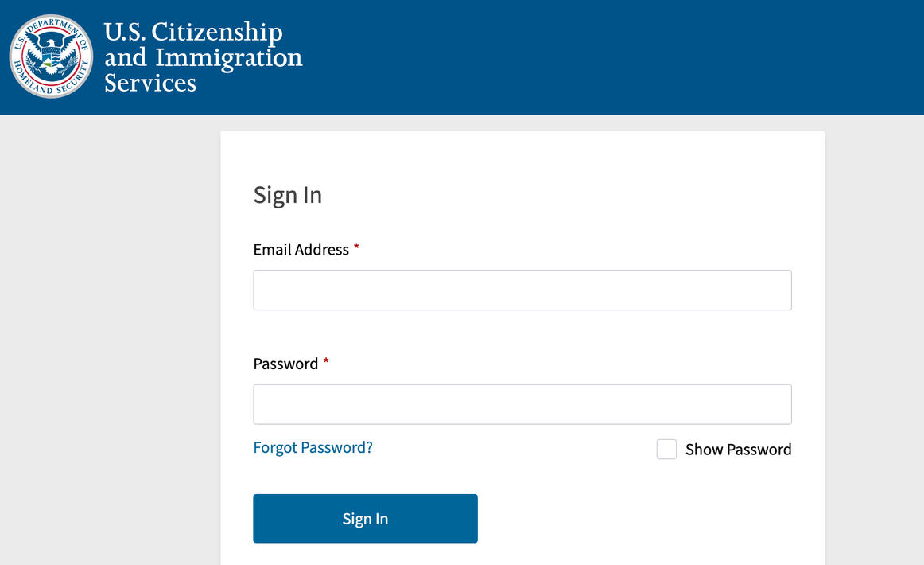Click the "Sign In" form heading
This screenshot has width=924, height=565.
coord(287,195)
